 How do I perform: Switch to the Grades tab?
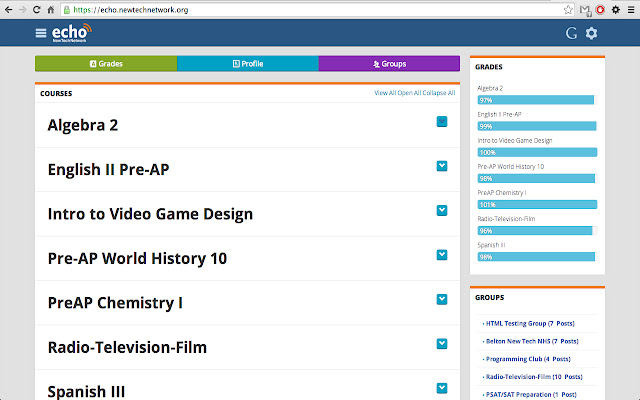click(106, 64)
